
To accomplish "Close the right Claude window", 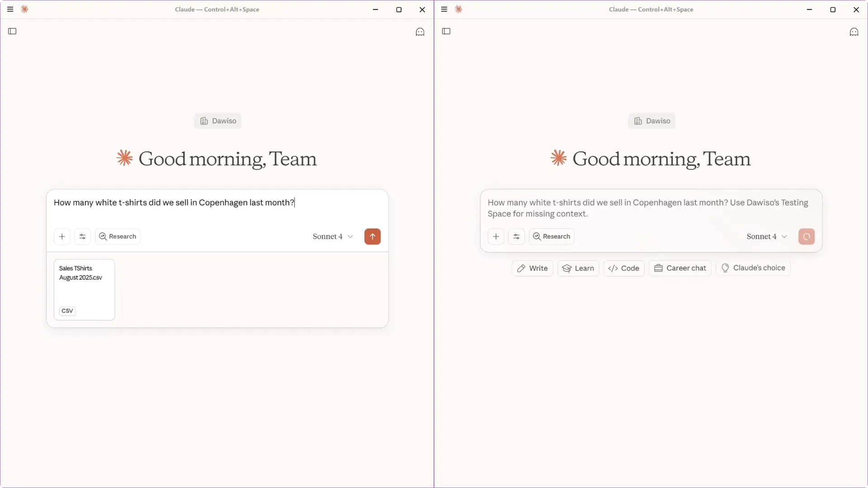I will [856, 9].
